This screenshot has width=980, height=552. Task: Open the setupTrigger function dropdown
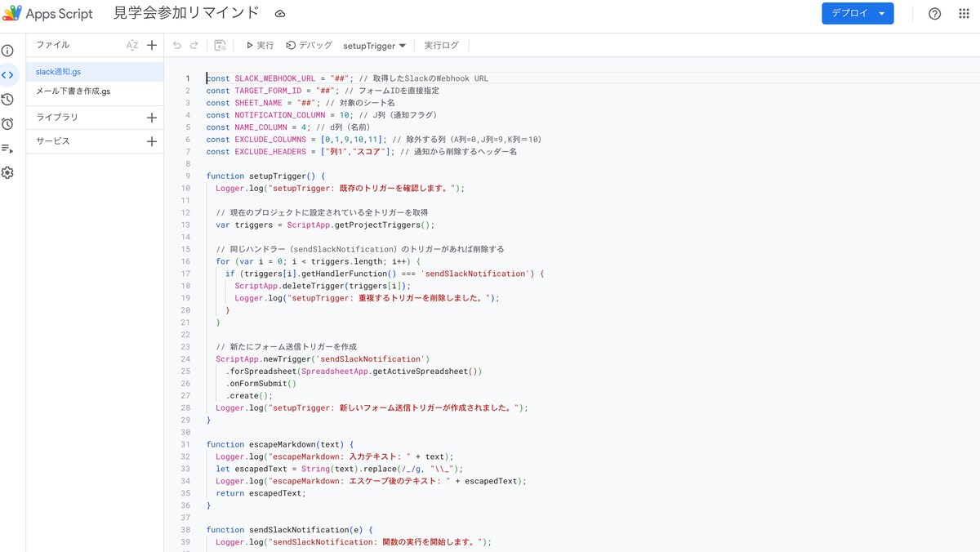pos(375,46)
